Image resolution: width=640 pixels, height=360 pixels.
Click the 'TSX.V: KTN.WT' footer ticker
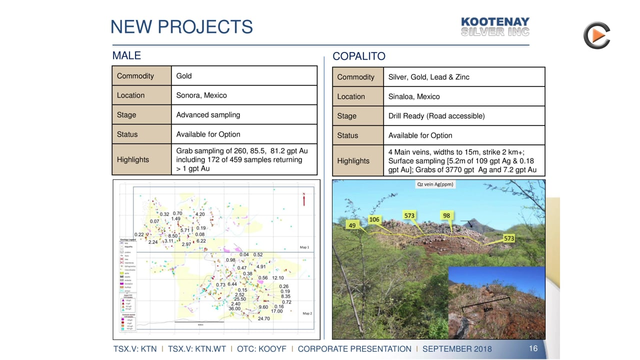pyautogui.click(x=197, y=349)
